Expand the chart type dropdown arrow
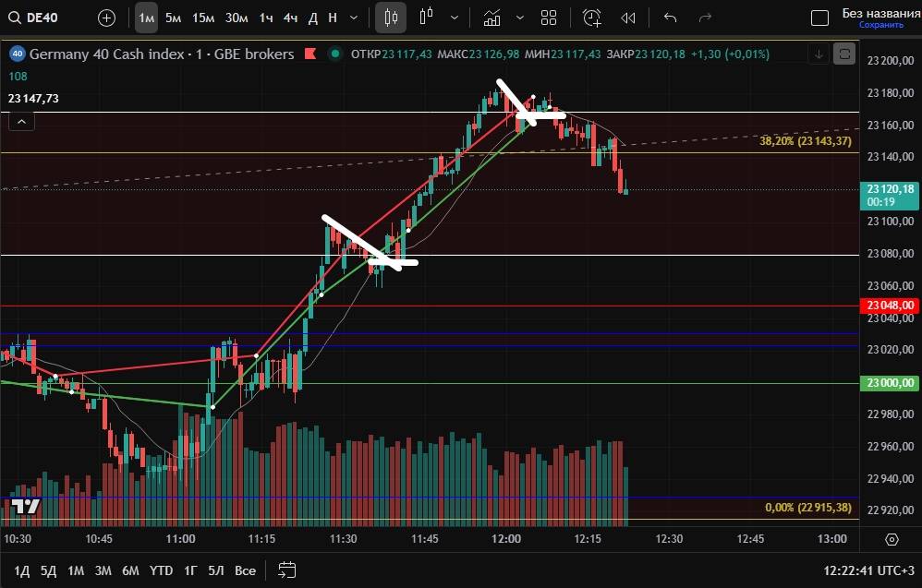This screenshot has height=588, width=922. 453,18
